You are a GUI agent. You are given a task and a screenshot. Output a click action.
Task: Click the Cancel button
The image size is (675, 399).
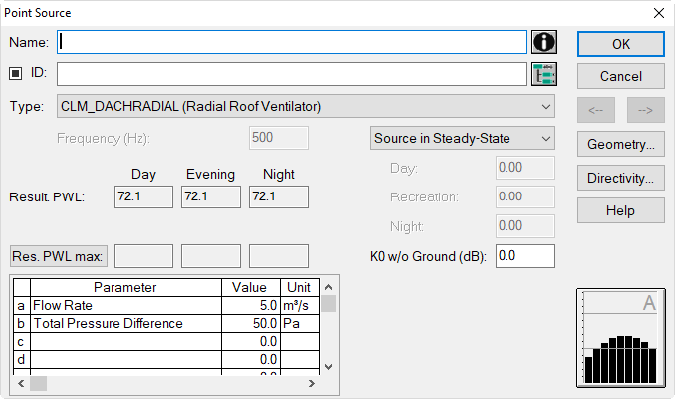click(x=620, y=76)
